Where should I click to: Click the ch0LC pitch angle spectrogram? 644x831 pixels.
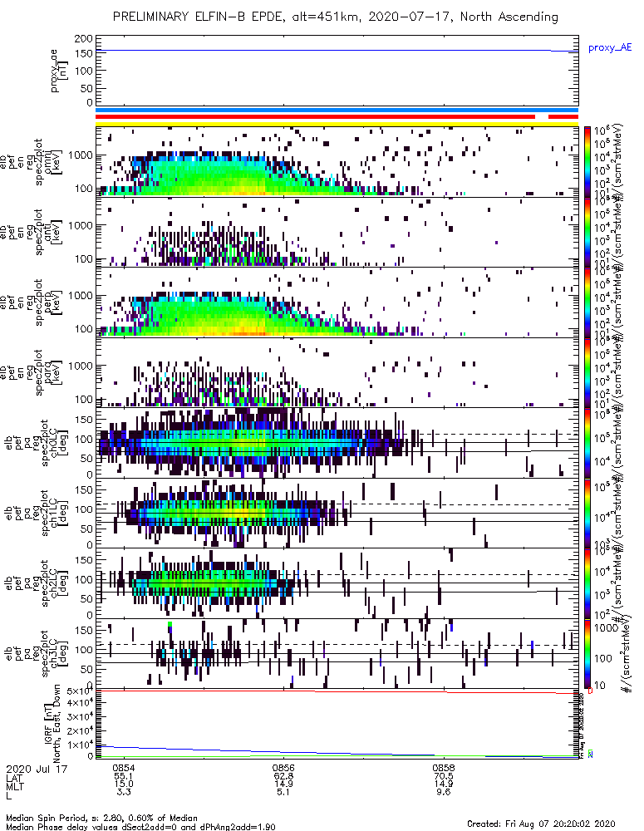tap(337, 443)
